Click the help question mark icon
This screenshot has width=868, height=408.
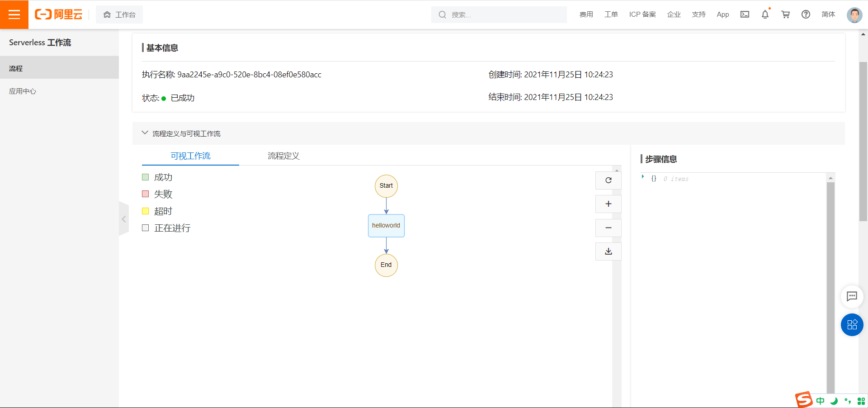pyautogui.click(x=806, y=14)
